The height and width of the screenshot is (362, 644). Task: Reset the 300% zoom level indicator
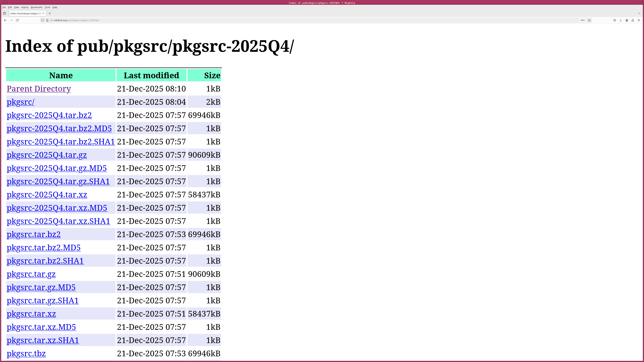[582, 20]
